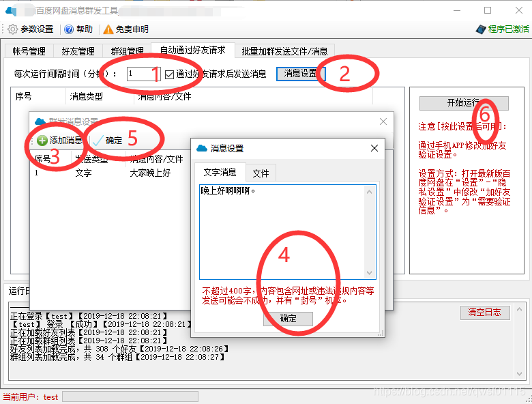Click scroll-down arrow of log panel
Image resolution: width=532 pixels, height=404 pixels.
click(519, 374)
